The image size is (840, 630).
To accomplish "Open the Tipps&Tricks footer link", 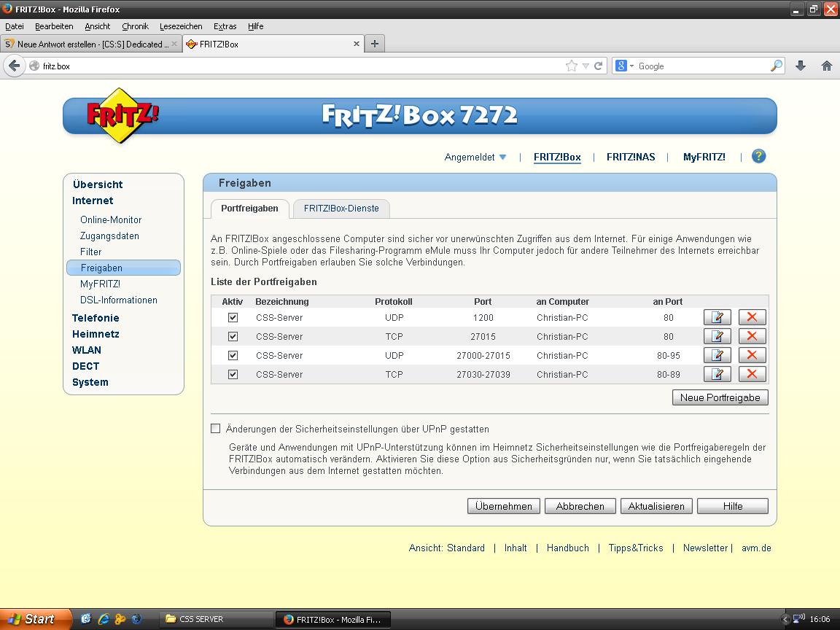I will (635, 548).
